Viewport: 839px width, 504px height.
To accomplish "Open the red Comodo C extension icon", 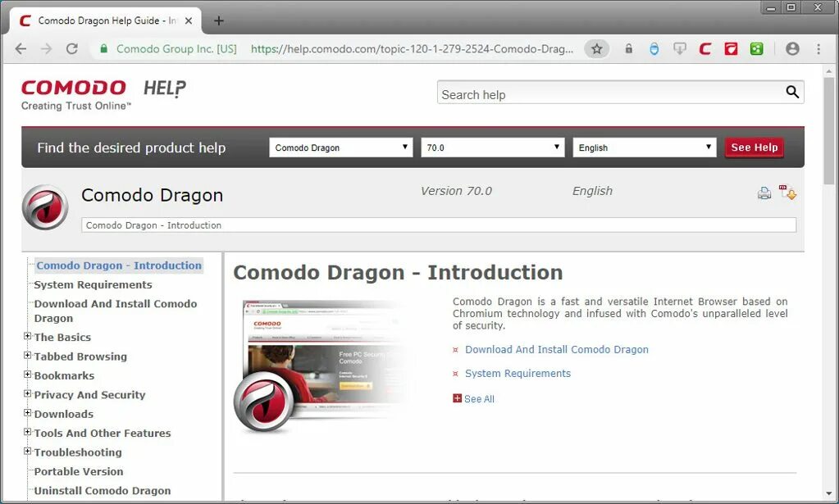I will [x=705, y=49].
